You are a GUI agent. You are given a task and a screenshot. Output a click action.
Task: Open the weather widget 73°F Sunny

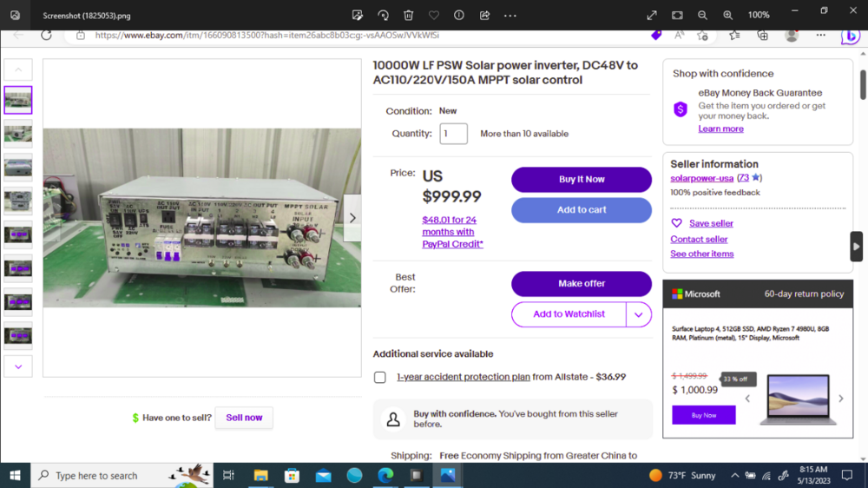(x=682, y=475)
